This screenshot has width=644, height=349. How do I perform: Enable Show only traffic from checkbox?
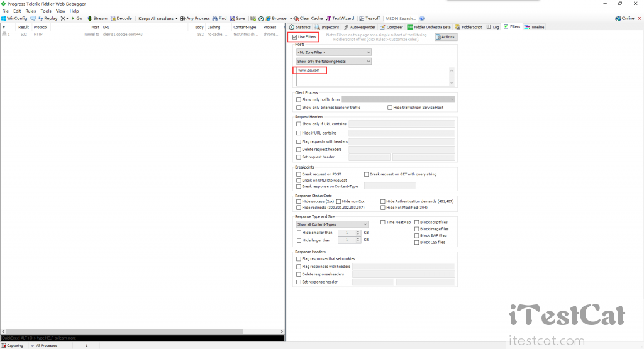(x=299, y=100)
